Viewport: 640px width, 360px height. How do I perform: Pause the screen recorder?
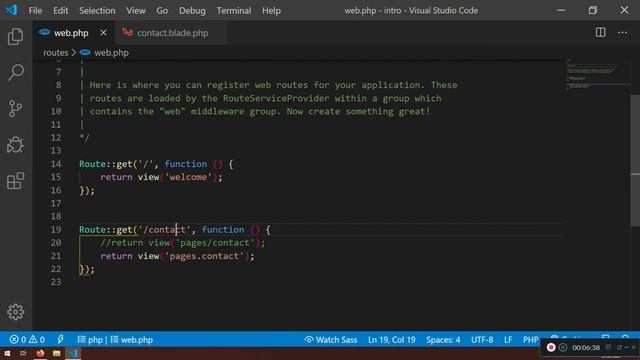(x=563, y=347)
